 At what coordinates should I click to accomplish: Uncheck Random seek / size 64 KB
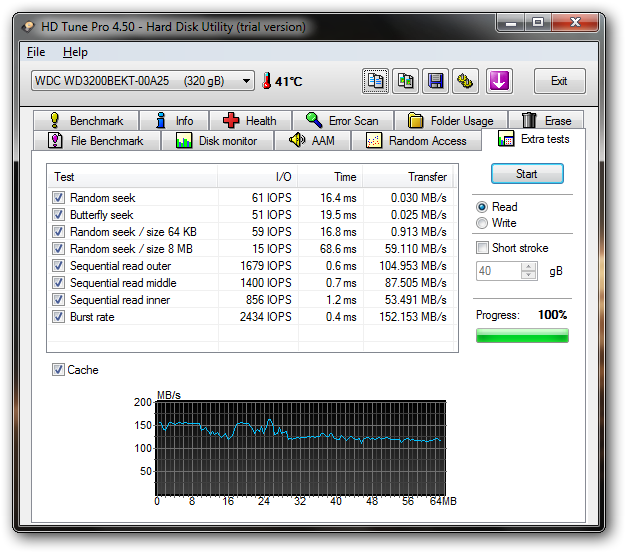click(x=58, y=232)
